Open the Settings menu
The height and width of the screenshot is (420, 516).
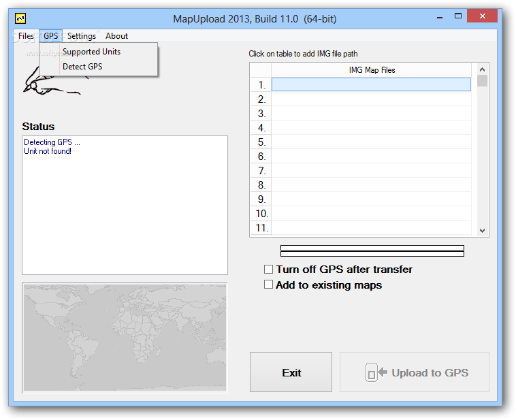(x=82, y=36)
